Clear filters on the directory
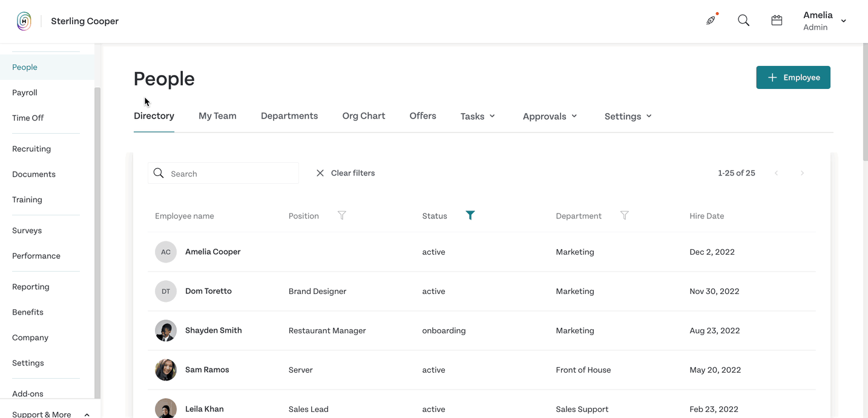 [346, 173]
